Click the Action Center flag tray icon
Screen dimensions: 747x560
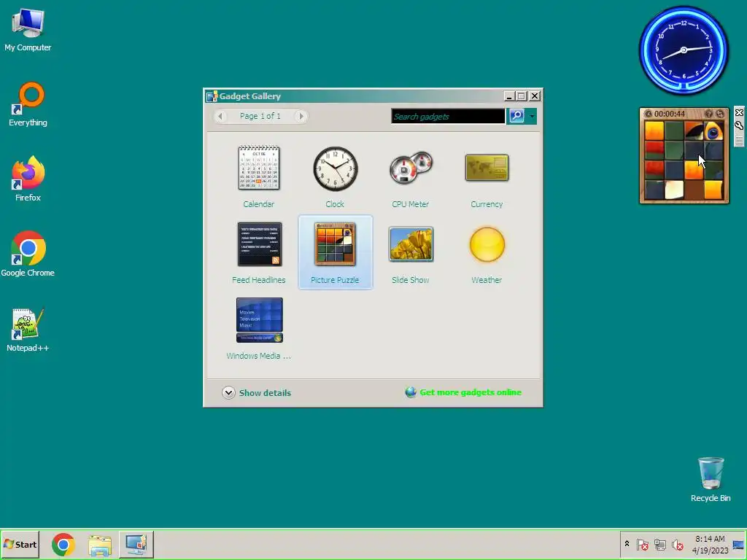(x=642, y=544)
